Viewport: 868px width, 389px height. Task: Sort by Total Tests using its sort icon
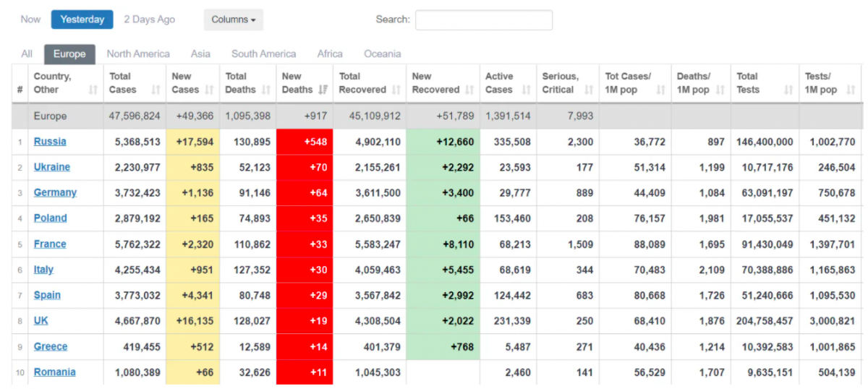point(789,90)
